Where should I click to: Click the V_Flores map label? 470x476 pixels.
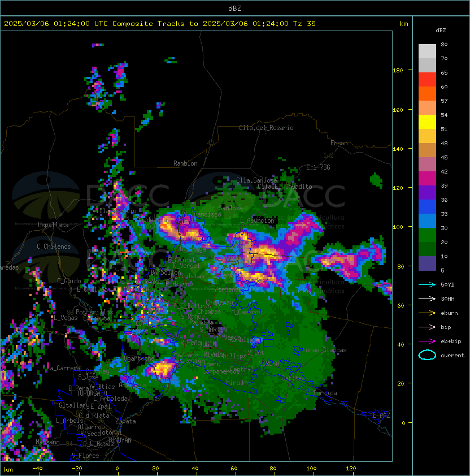coord(85,456)
